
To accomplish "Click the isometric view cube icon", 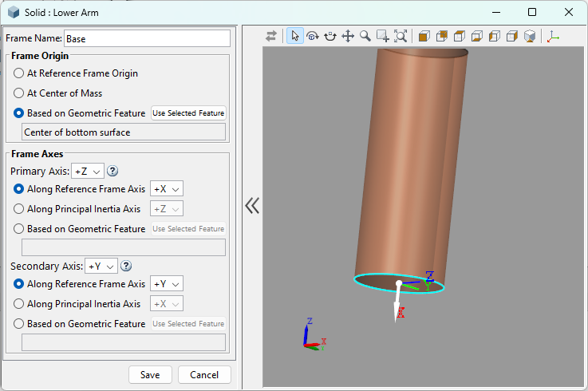I will click(530, 36).
